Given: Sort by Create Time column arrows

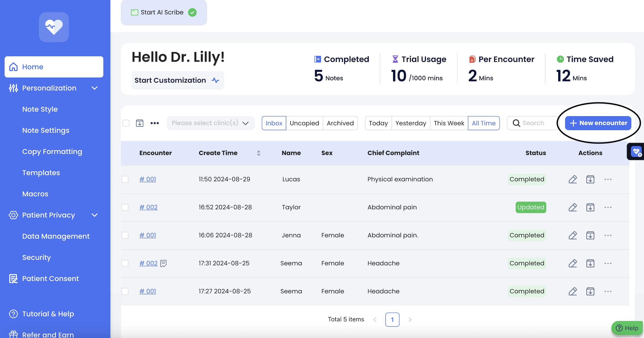Looking at the screenshot, I should coord(258,153).
